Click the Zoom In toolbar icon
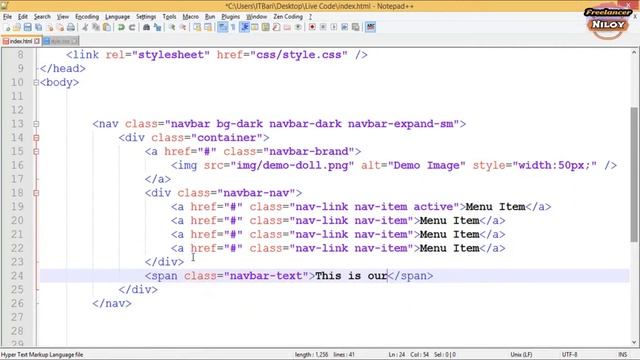The height and width of the screenshot is (360, 640). 172,27
